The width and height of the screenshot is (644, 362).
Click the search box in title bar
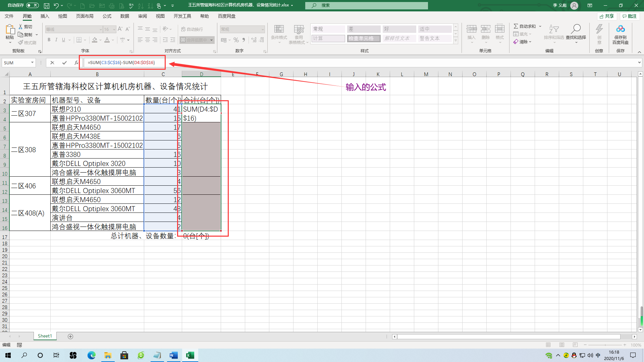(x=367, y=5)
